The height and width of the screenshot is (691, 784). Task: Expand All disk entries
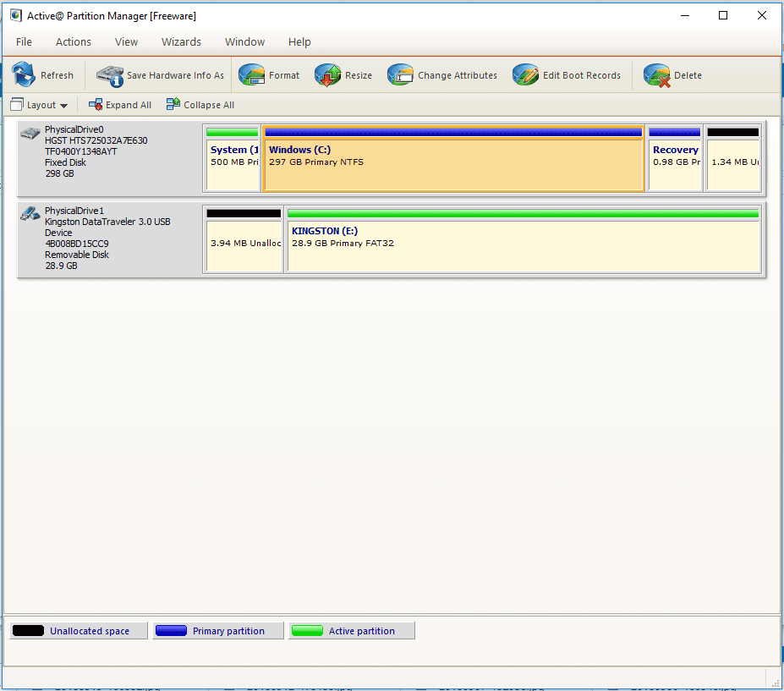point(120,105)
